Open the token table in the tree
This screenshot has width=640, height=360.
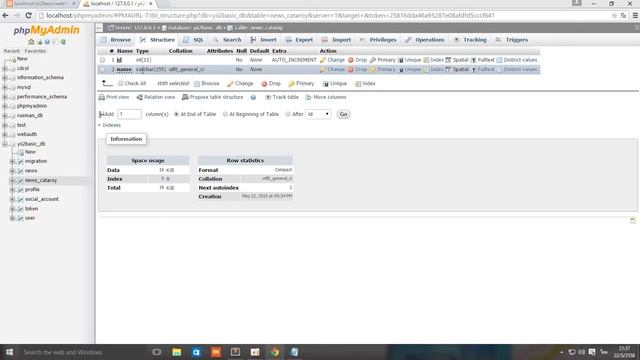click(31, 209)
